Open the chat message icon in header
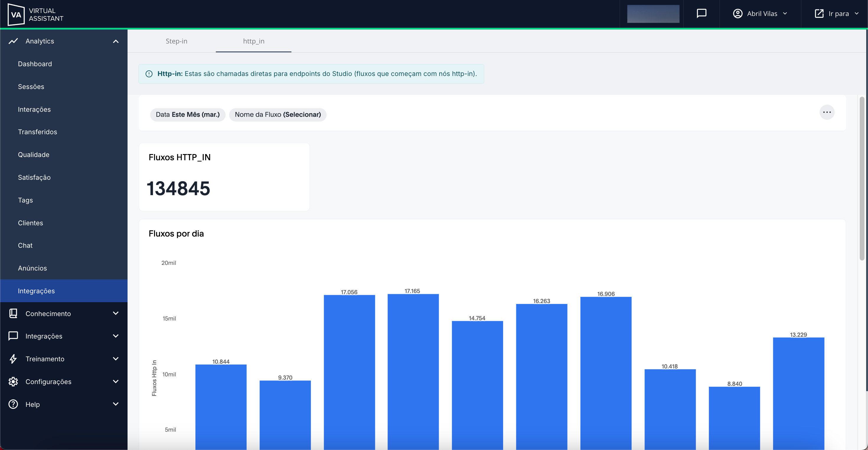The height and width of the screenshot is (450, 868). tap(701, 14)
